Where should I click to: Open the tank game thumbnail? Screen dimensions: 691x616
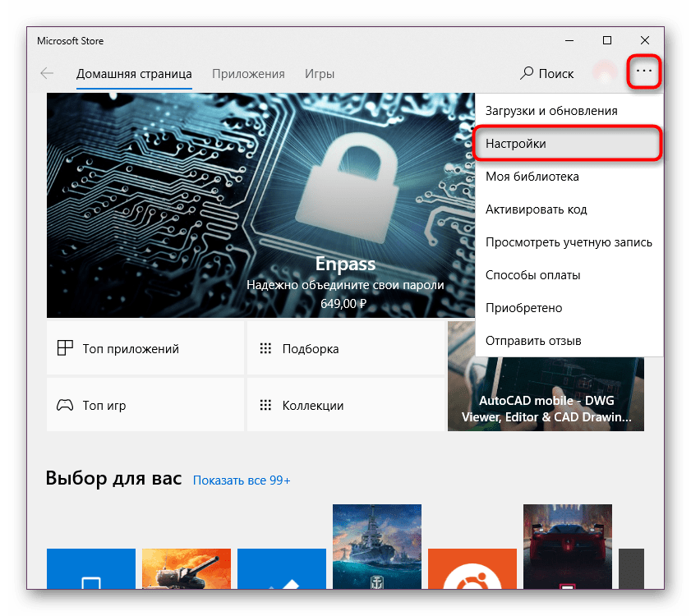(187, 568)
